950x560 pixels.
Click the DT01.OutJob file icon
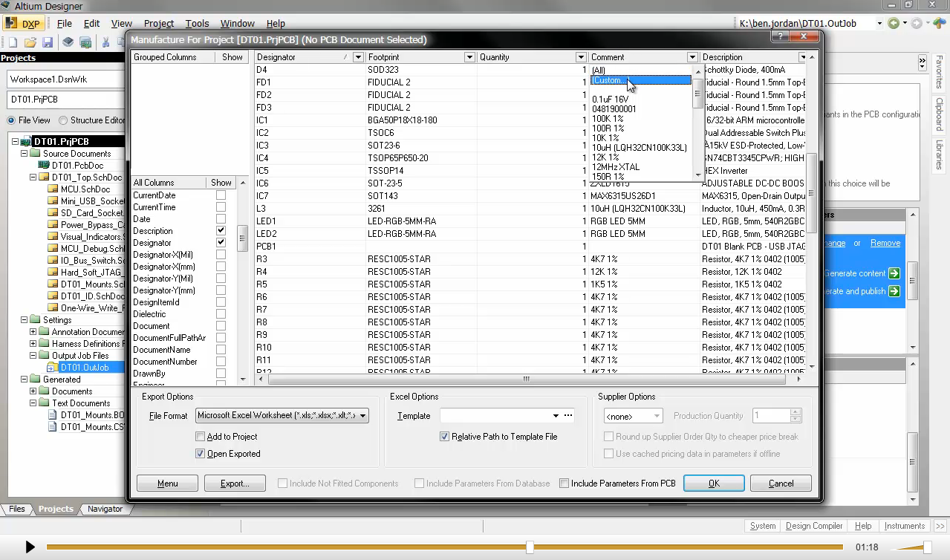[x=53, y=368]
